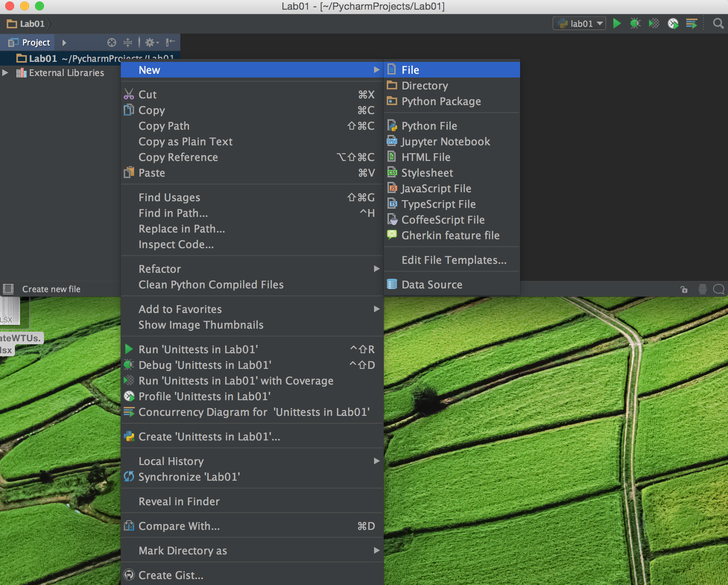Click the Debug bug icon in toolbar
This screenshot has width=728, height=585.
tap(635, 23)
